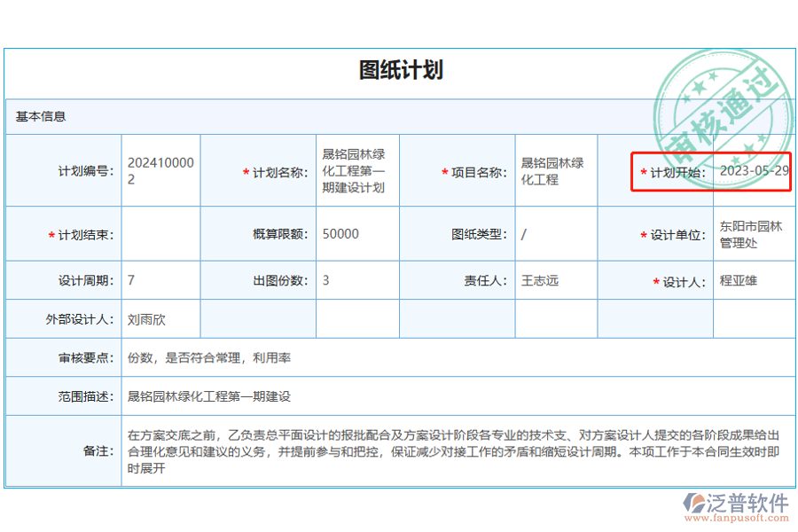Click the 设计人 field 程亚雄
The height and width of the screenshot is (532, 798).
pyautogui.click(x=753, y=280)
